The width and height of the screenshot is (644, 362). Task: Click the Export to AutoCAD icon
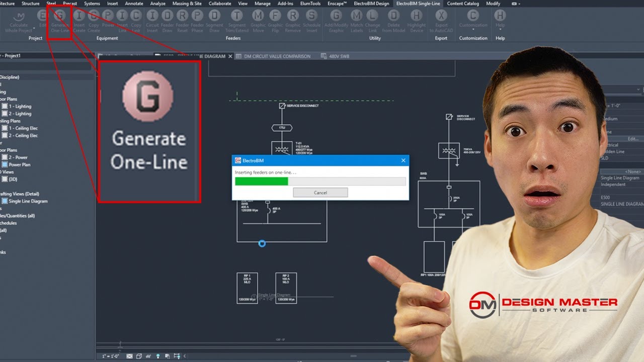tap(441, 16)
